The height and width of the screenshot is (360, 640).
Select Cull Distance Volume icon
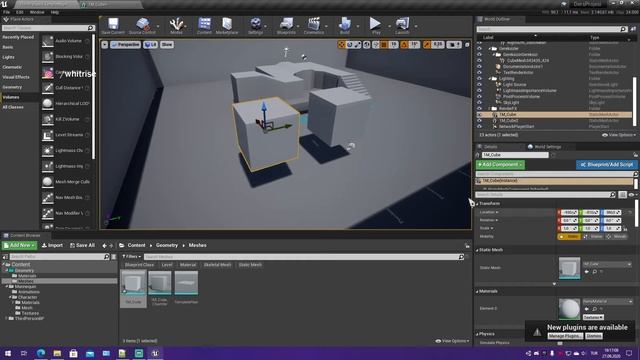48,88
